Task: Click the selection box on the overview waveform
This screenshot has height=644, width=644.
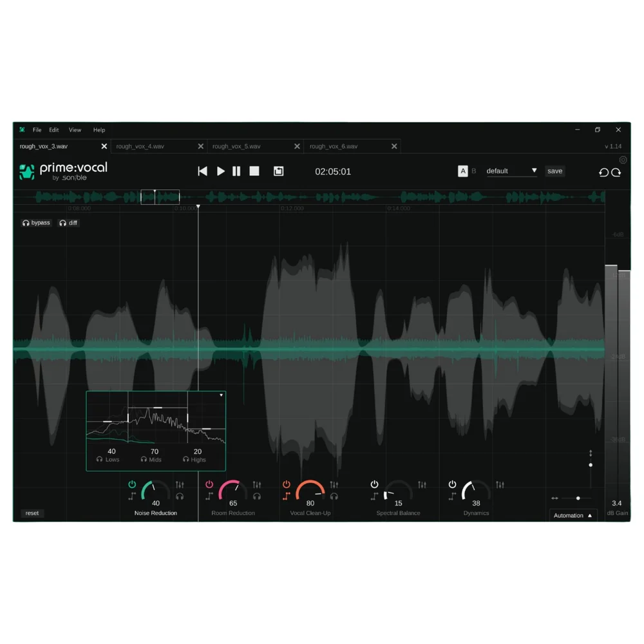Action: tap(160, 197)
